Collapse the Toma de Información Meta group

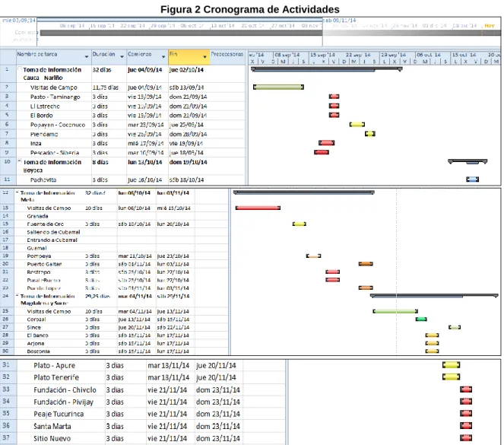point(17,192)
